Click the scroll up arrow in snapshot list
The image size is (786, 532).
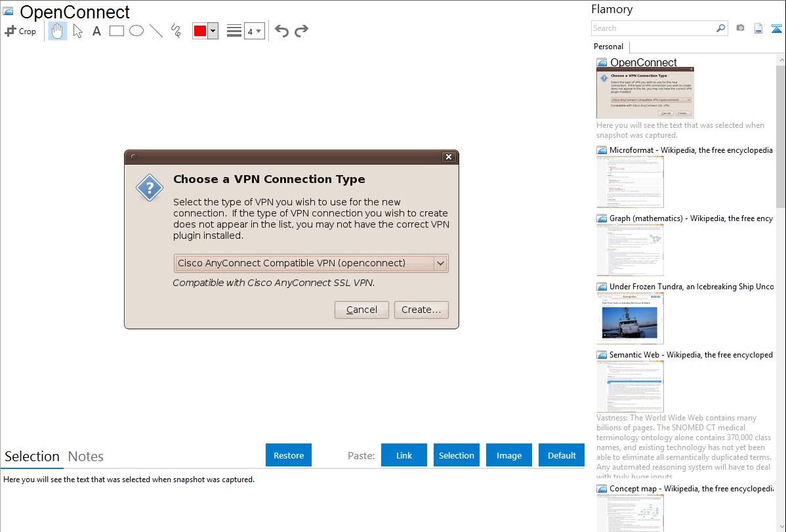coord(781,60)
